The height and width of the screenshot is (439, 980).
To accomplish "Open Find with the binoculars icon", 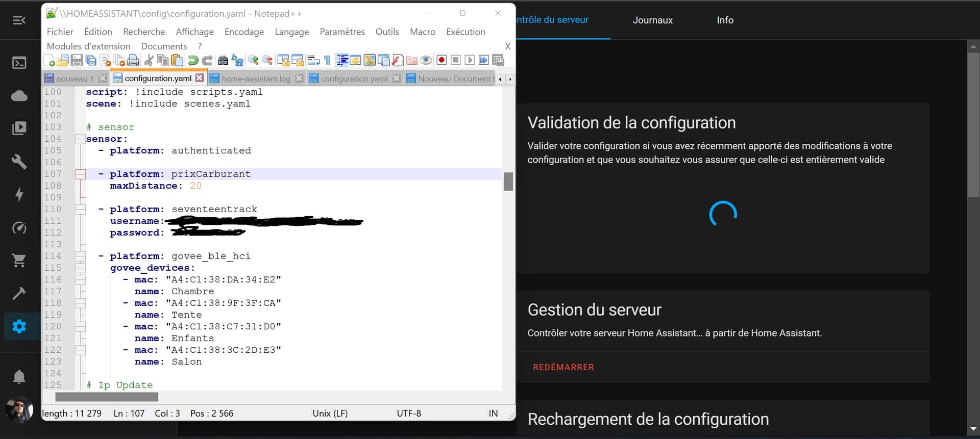I will (x=223, y=61).
